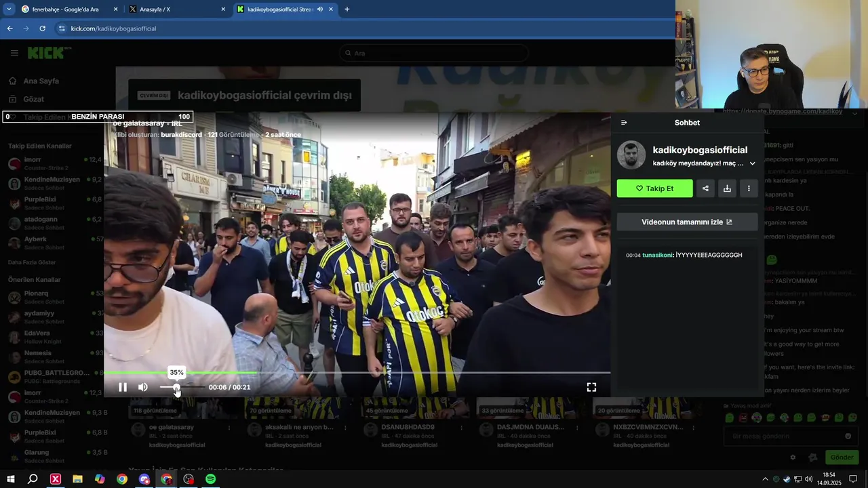Image resolution: width=868 pixels, height=488 pixels.
Task: Expand the stream title chevron in the clip panel
Action: 752,163
